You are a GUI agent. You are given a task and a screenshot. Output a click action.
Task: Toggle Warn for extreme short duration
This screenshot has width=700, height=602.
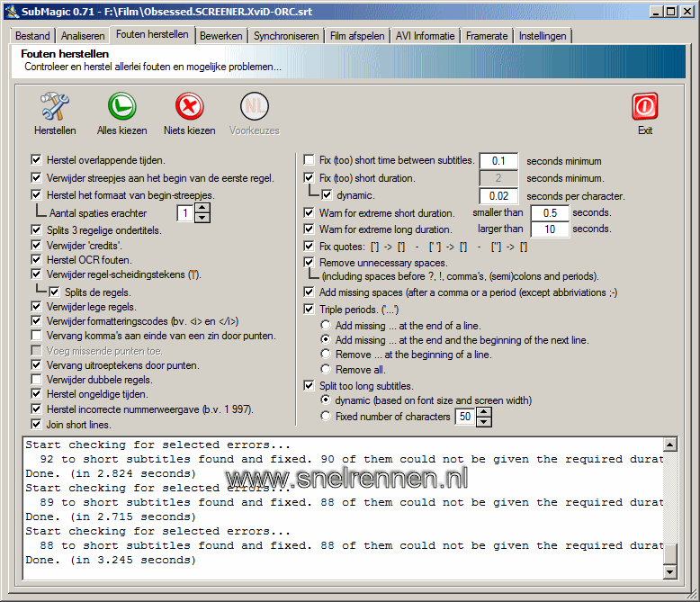(309, 212)
